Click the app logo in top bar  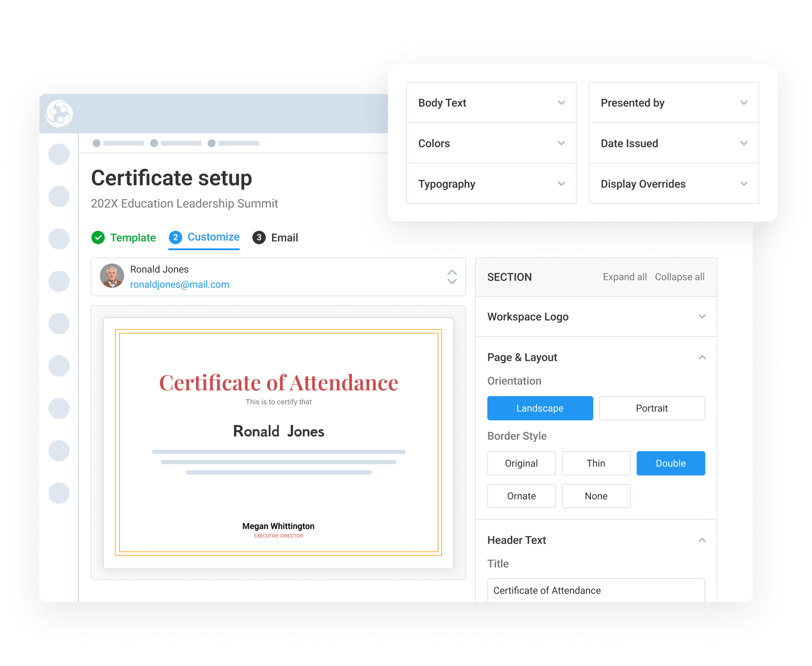59,113
